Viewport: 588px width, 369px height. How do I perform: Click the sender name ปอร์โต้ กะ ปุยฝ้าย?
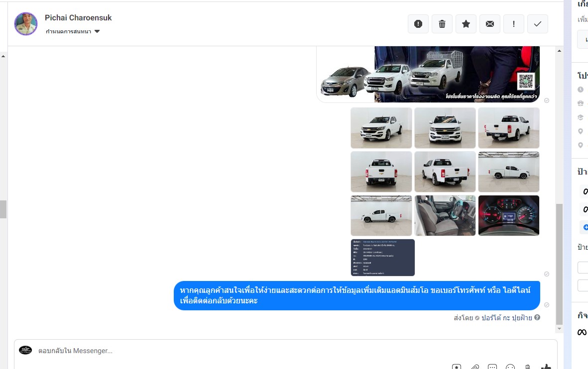coord(507,318)
